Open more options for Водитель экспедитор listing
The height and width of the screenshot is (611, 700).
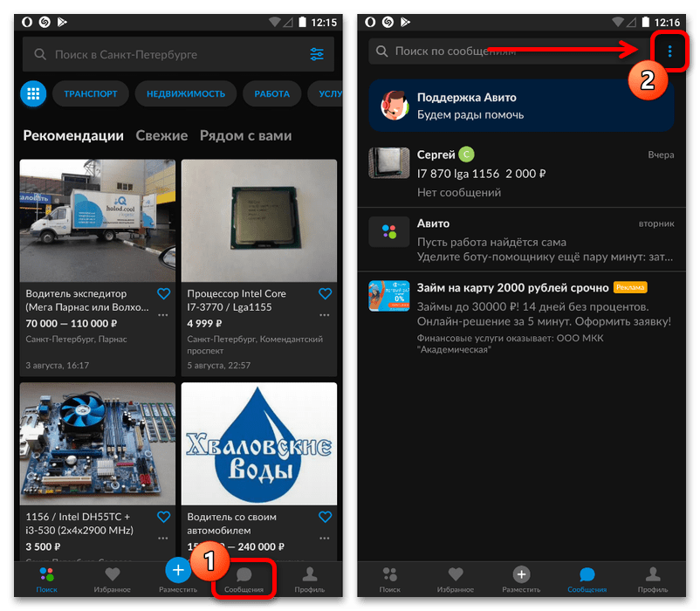pyautogui.click(x=163, y=315)
